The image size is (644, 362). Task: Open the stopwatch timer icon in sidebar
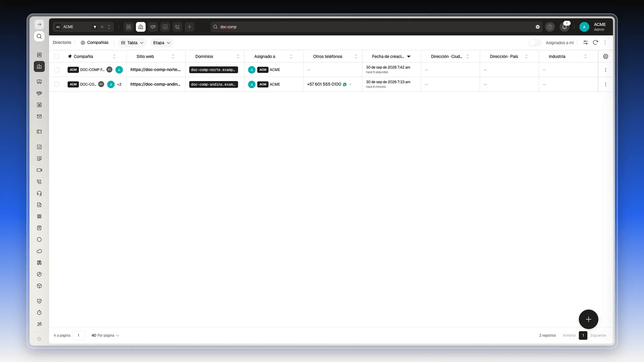[39, 313]
